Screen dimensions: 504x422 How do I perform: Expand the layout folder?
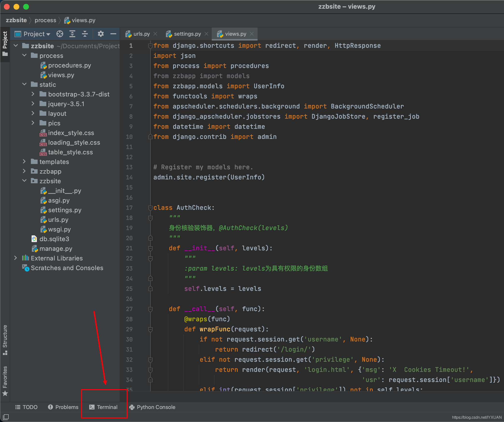pos(33,113)
